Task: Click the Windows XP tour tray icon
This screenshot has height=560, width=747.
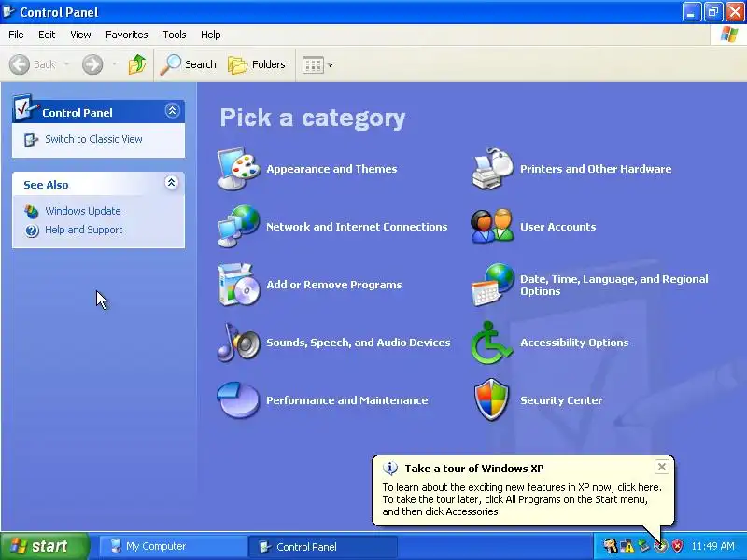Action: [x=660, y=546]
